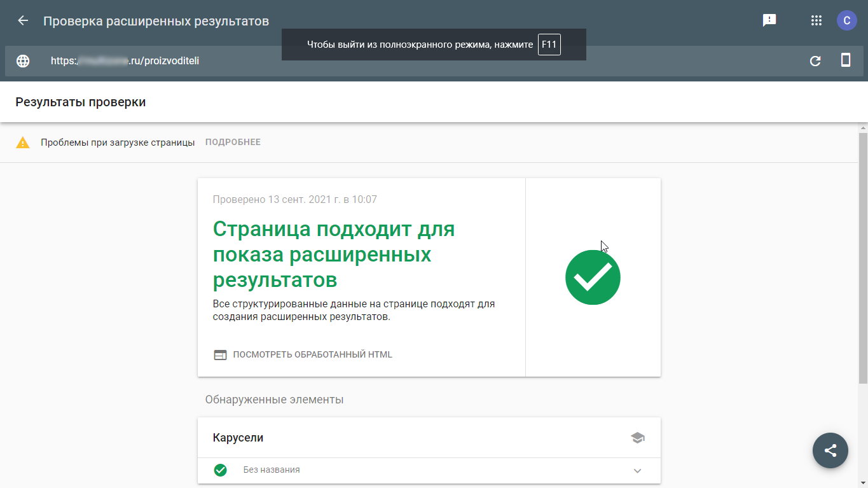The width and height of the screenshot is (868, 488).
Task: Click the share floating button
Action: click(830, 450)
